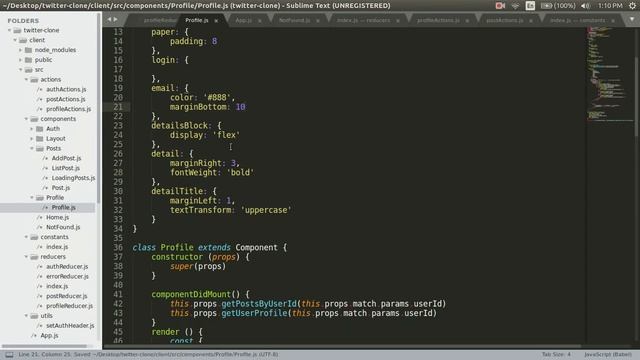Screen dimensions: 640x360
Task: Click the editor vertical scrollbar
Action: 636,96
